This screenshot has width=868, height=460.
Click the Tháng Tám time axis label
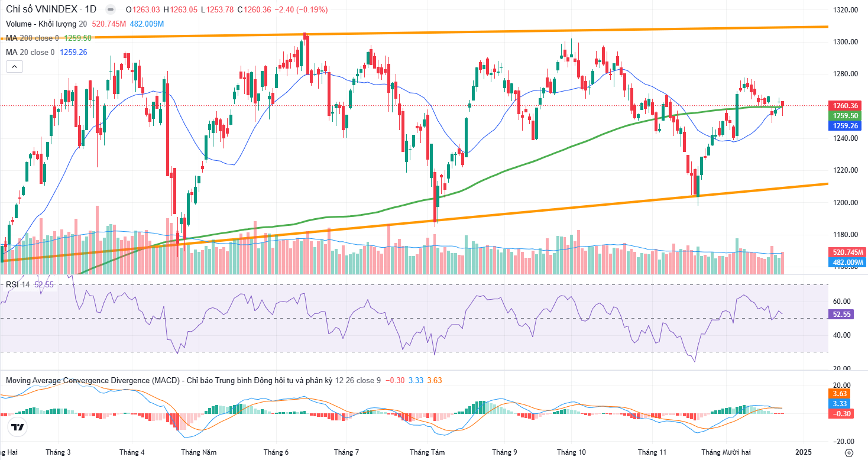(x=427, y=452)
